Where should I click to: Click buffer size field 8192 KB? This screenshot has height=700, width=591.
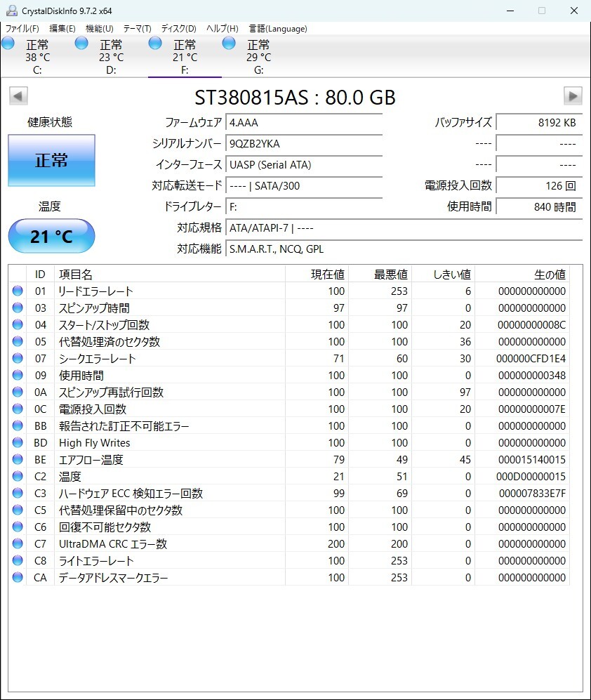click(539, 122)
